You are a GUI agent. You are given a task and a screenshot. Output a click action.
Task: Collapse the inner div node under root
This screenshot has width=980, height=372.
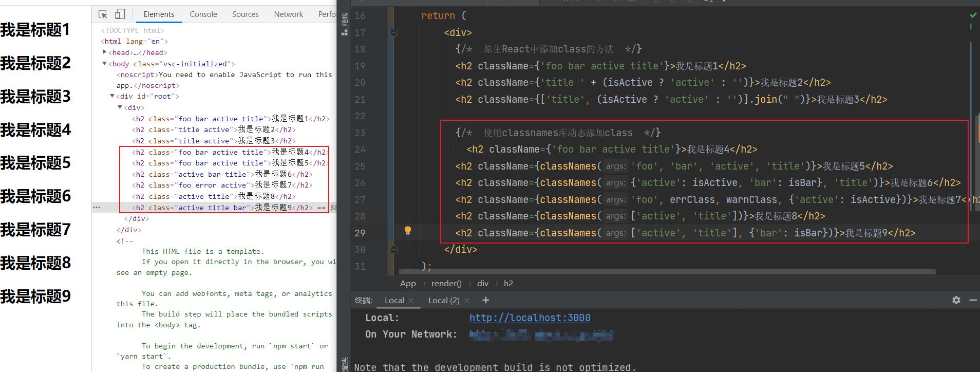click(120, 107)
